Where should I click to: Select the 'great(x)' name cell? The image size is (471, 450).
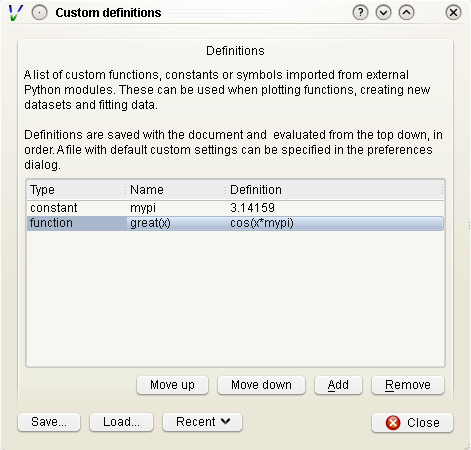176,223
